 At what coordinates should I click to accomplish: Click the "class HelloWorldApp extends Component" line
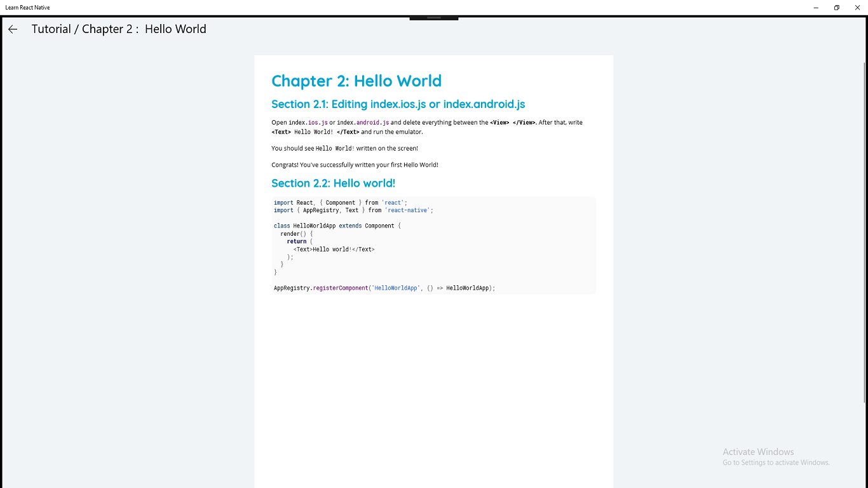337,226
